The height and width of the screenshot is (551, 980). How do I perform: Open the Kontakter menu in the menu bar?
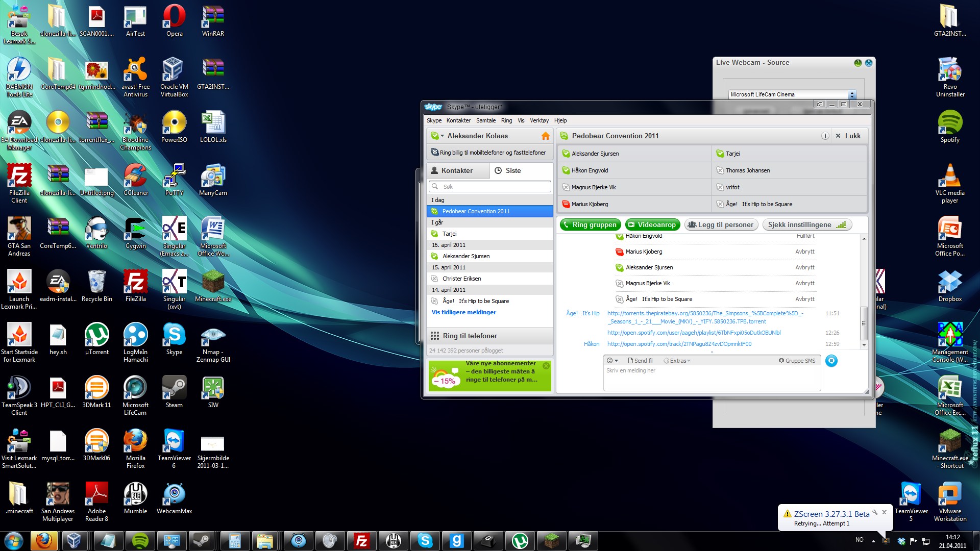tap(458, 121)
